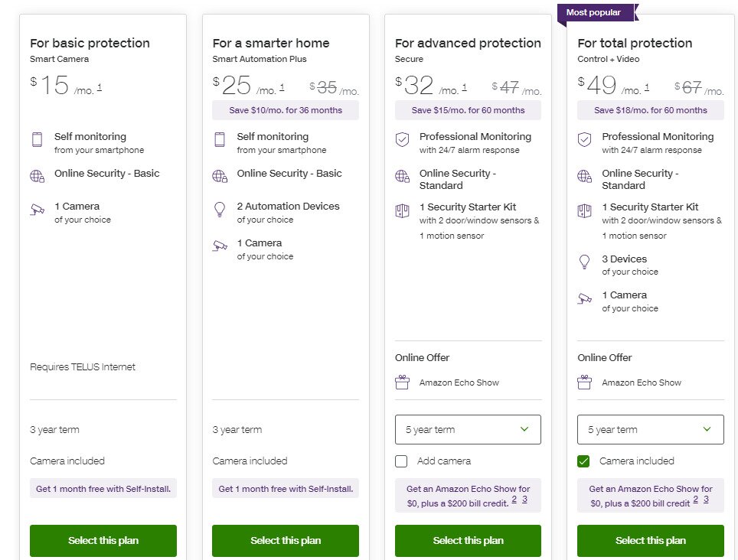Open footnote 1 beside the $15/mo. price
The image size is (738, 560).
(100, 87)
